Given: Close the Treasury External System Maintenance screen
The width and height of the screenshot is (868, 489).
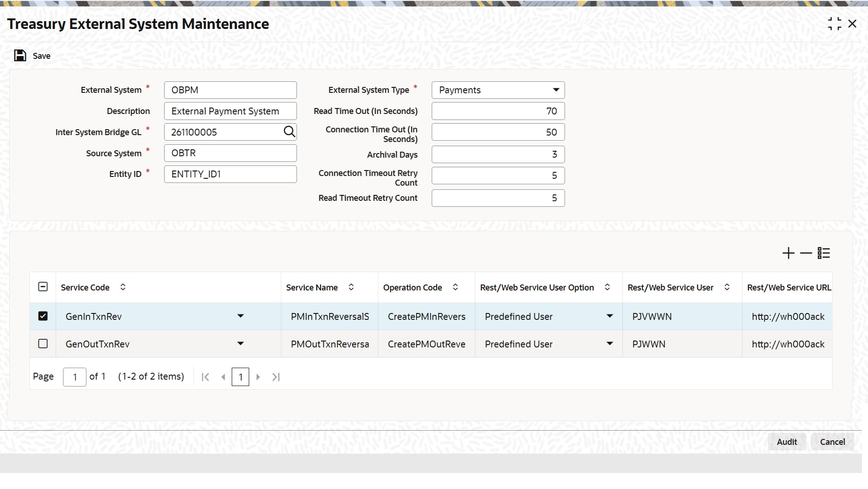Looking at the screenshot, I should tap(852, 24).
